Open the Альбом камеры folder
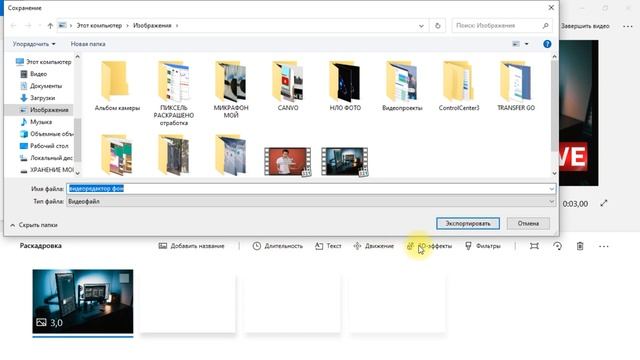Screen dimensions: 640x360 click(117, 86)
